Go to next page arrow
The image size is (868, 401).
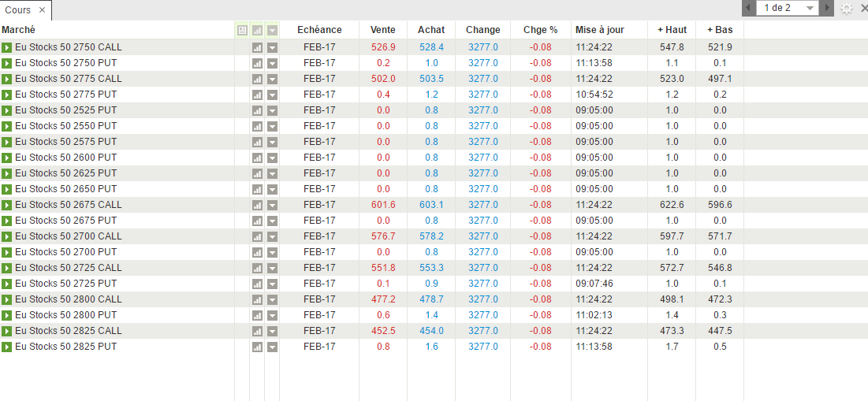[x=826, y=8]
